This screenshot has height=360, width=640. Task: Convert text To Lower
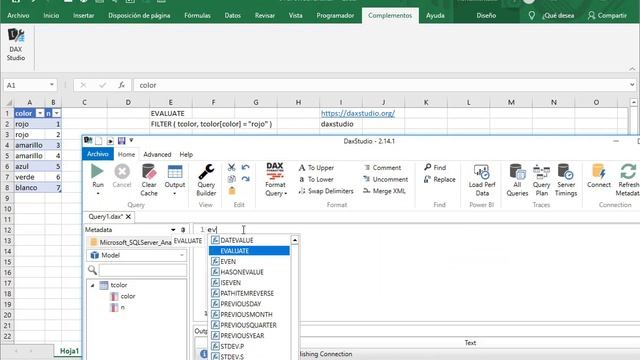[x=316, y=179]
